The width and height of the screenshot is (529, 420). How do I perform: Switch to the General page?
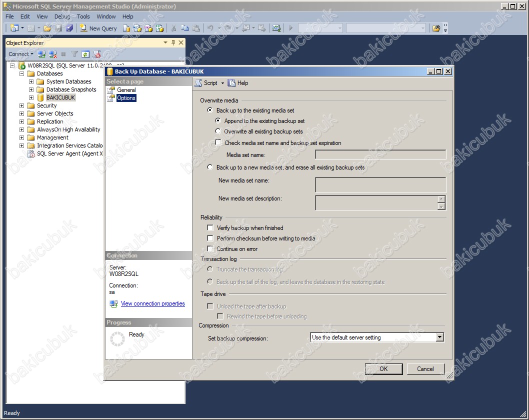126,90
